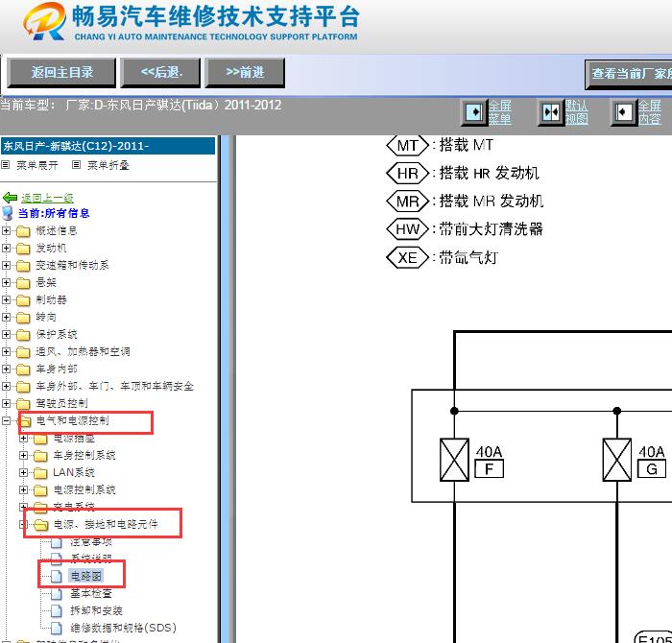
Task: Open 维修数据和规格(SDS) tree item
Action: [123, 628]
